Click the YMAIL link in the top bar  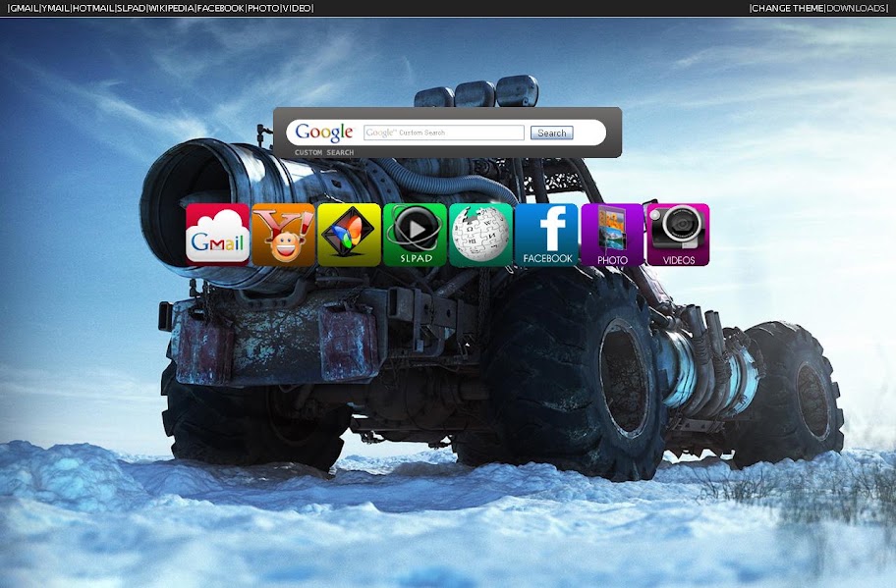click(55, 8)
